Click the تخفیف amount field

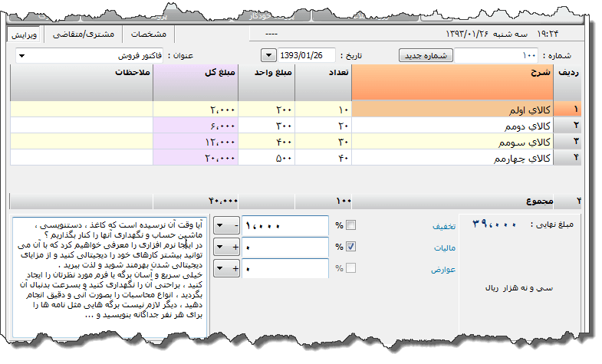285,225
